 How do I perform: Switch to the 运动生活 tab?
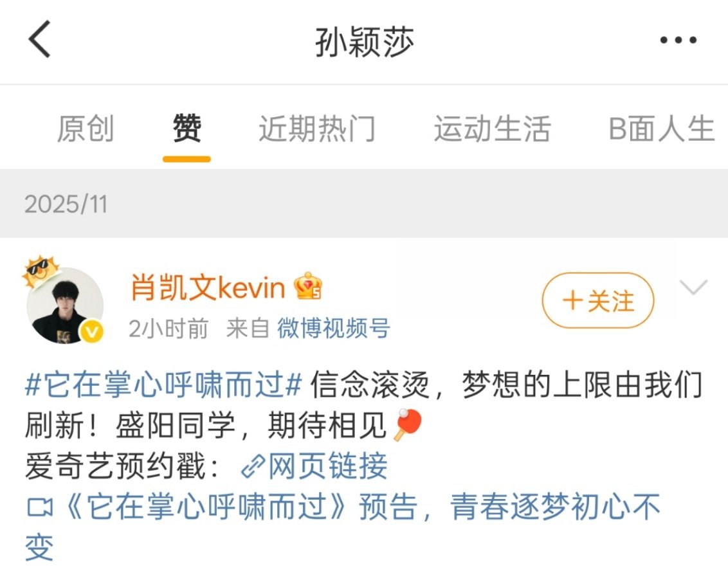(492, 129)
